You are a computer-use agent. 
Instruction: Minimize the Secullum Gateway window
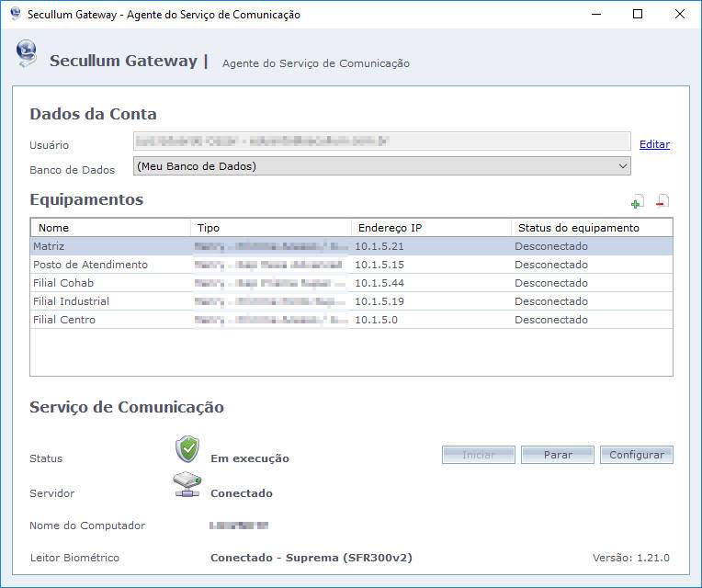[x=596, y=14]
